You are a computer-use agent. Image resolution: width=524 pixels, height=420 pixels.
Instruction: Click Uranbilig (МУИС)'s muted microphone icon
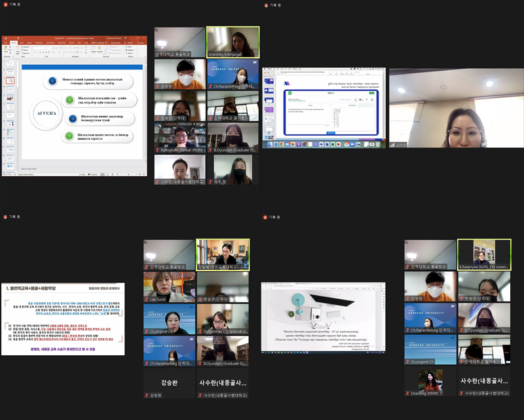pos(407,393)
